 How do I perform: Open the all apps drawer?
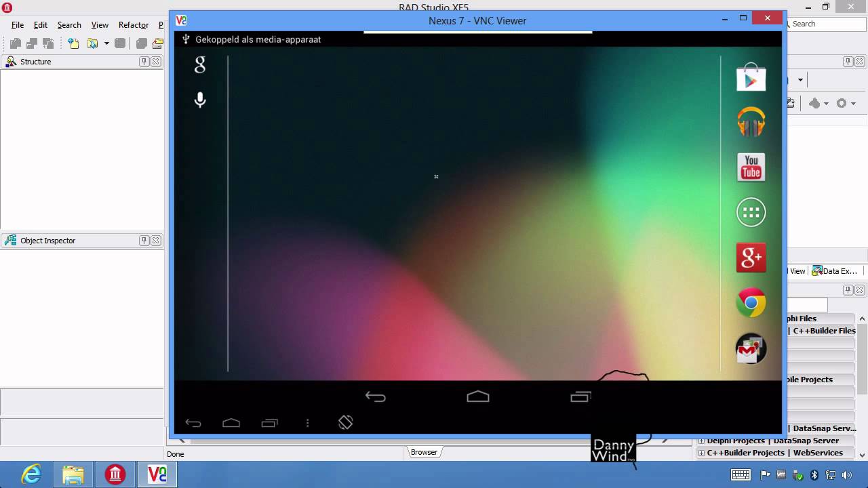tap(751, 213)
